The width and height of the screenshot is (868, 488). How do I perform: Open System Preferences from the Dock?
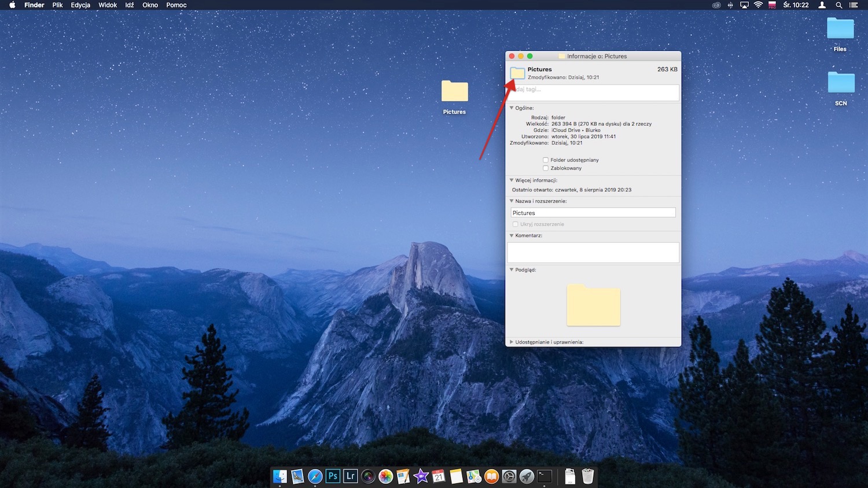pyautogui.click(x=509, y=476)
